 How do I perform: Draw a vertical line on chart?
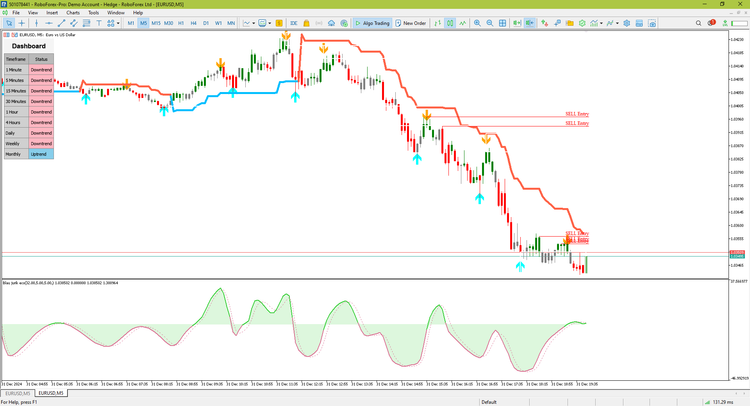tap(39, 23)
